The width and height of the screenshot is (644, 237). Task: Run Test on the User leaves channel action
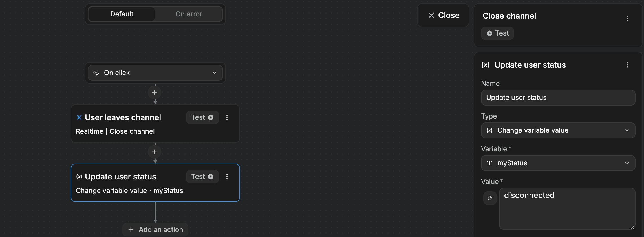point(202,117)
